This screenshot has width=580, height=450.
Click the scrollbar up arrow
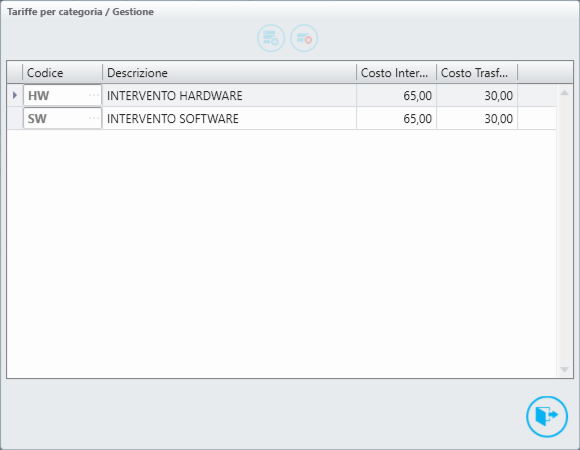(x=564, y=93)
